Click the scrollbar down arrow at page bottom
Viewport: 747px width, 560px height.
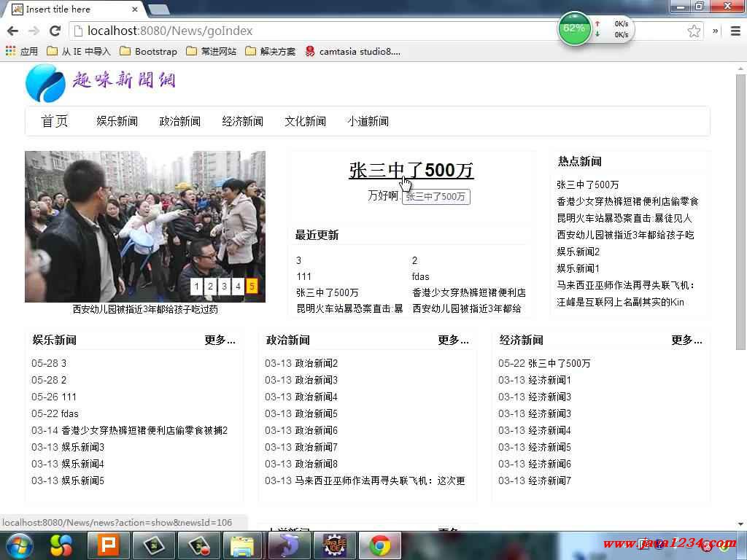coord(740,524)
